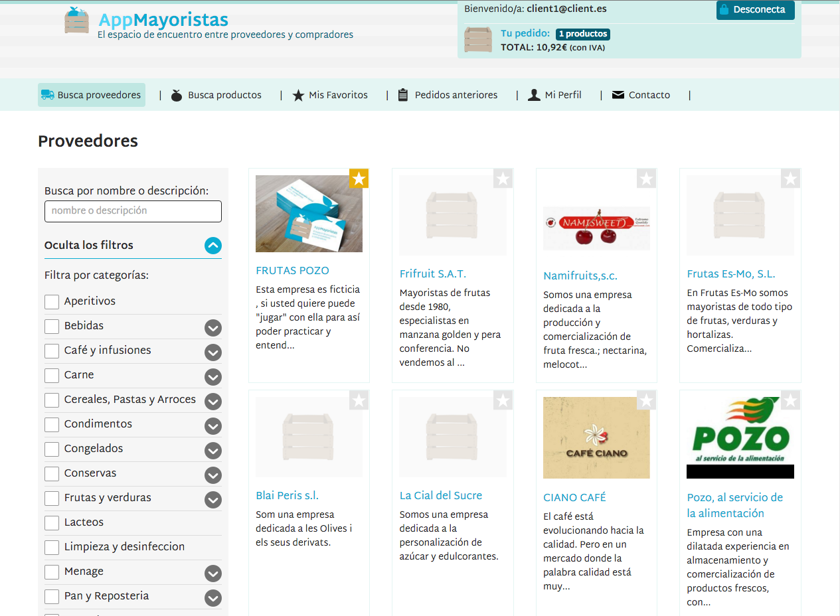840x616 pixels.
Task: Click the favorite star on CIANO CAFÉ
Action: 646,400
